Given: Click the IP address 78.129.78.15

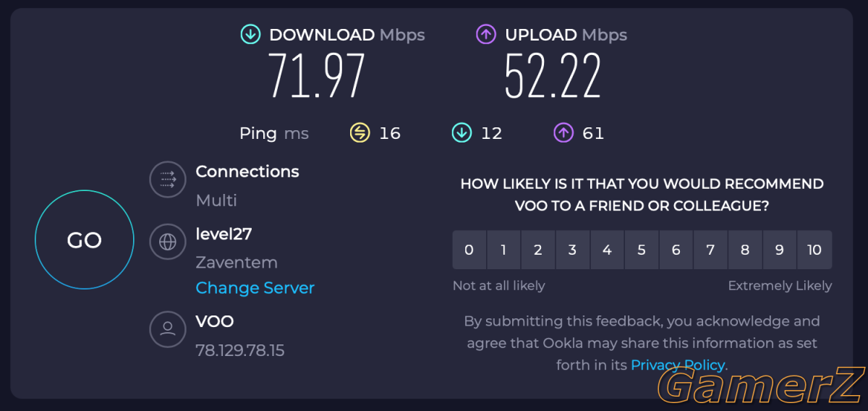Looking at the screenshot, I should point(240,351).
